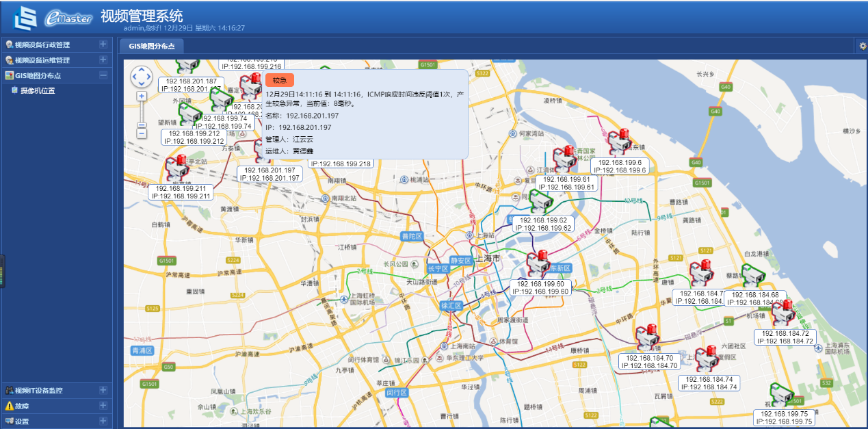The height and width of the screenshot is (429, 868).
Task: Click the 192.168.199.62 label box
Action: (543, 224)
